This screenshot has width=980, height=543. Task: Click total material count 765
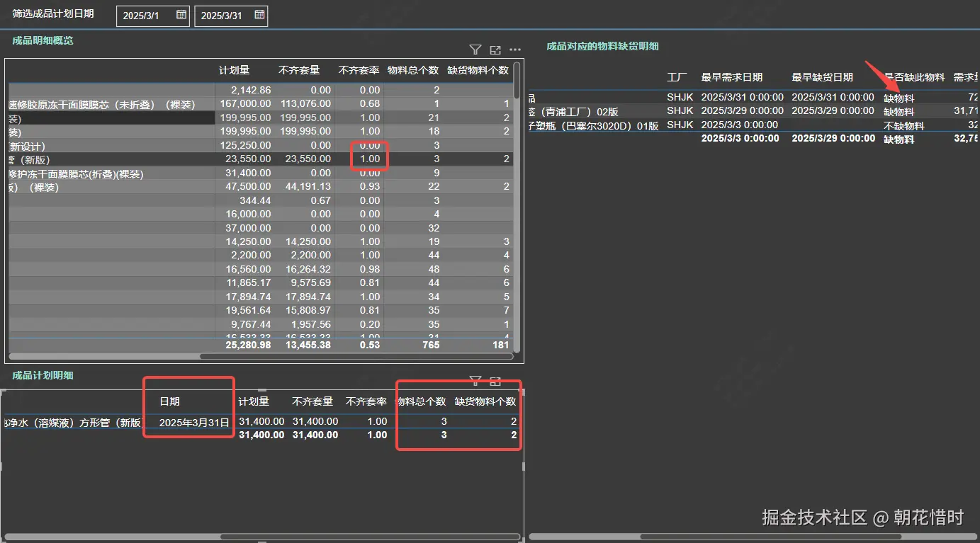click(431, 345)
